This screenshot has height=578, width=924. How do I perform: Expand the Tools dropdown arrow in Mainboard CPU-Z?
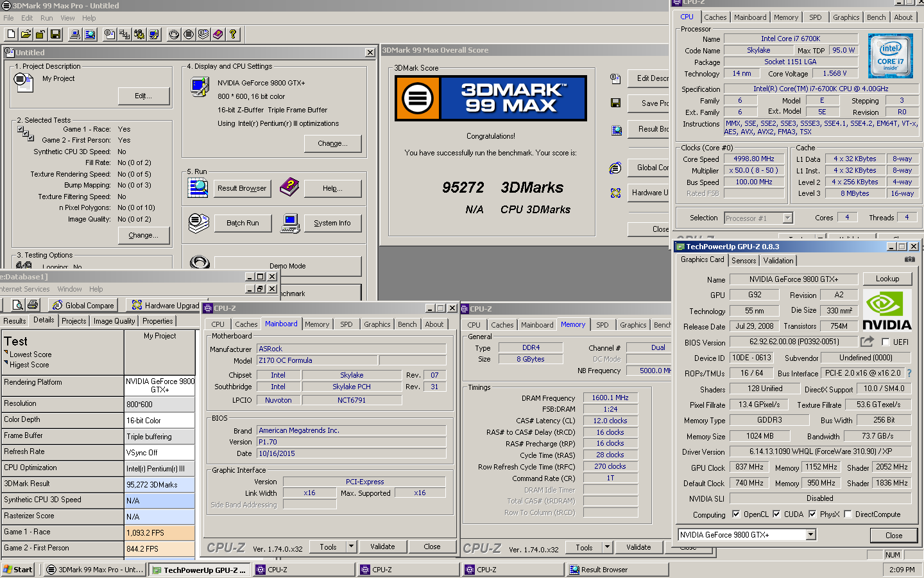click(x=351, y=547)
